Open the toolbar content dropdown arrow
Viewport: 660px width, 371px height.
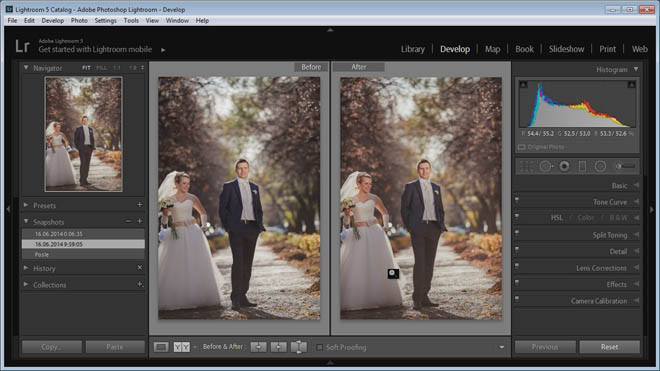(502, 347)
